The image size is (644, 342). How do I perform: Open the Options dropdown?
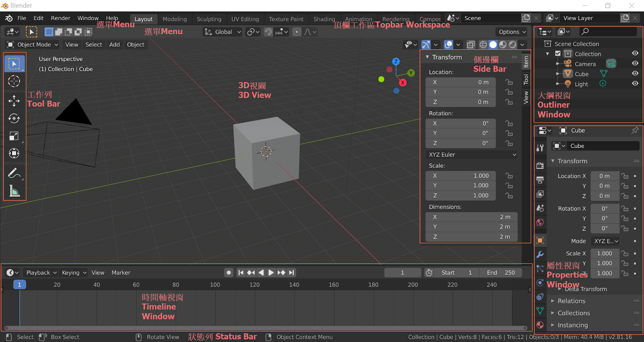[512, 32]
